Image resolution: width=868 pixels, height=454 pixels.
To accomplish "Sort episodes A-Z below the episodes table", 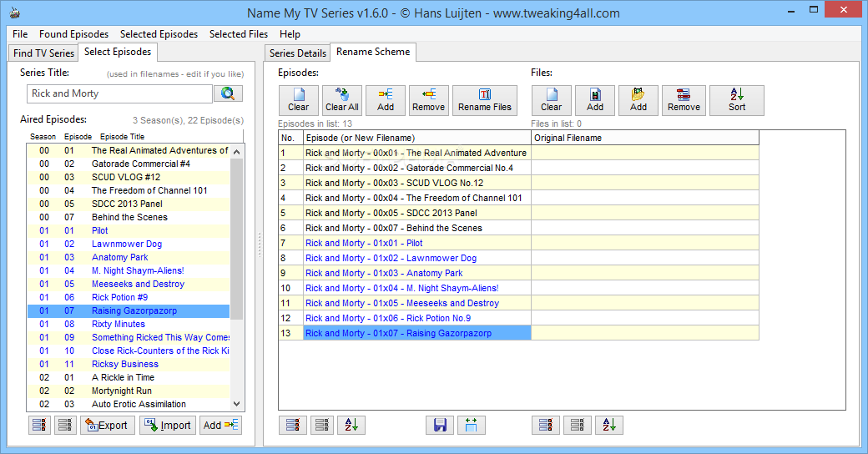I will coord(351,426).
